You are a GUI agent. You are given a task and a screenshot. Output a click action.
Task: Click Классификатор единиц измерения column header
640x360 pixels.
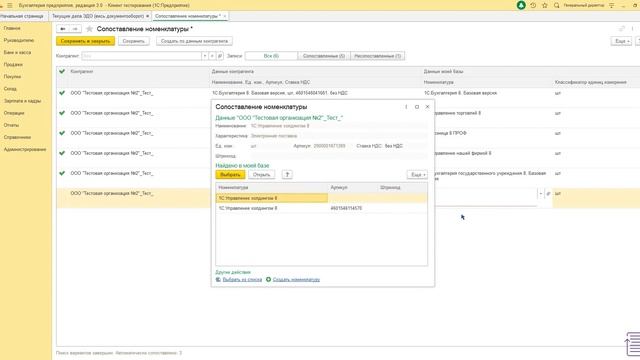[590, 82]
